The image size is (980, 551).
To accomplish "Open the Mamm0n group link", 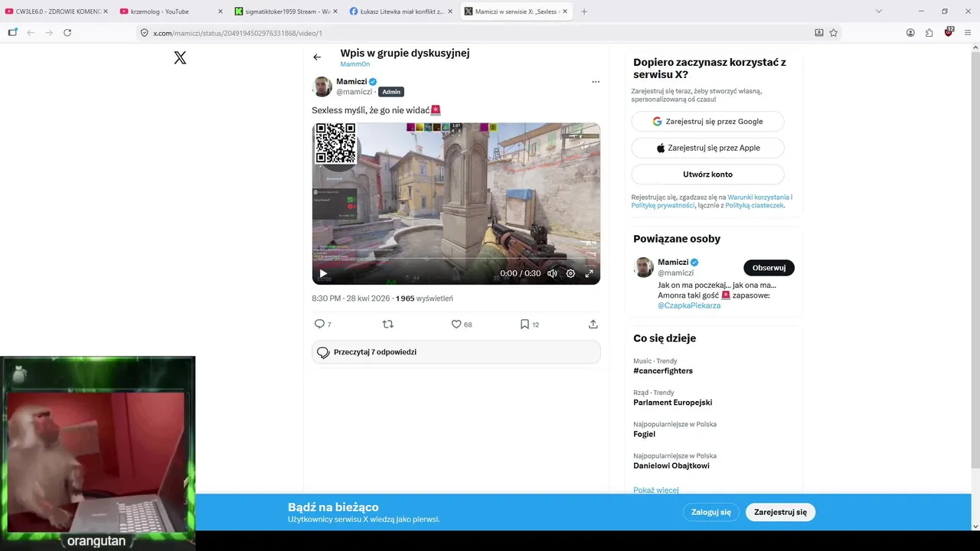I will point(355,64).
